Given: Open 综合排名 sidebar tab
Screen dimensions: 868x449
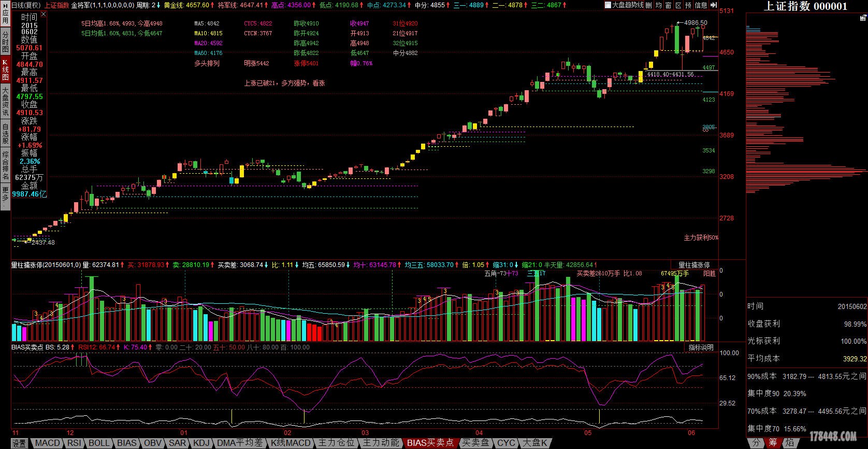Looking at the screenshot, I should 5,165.
